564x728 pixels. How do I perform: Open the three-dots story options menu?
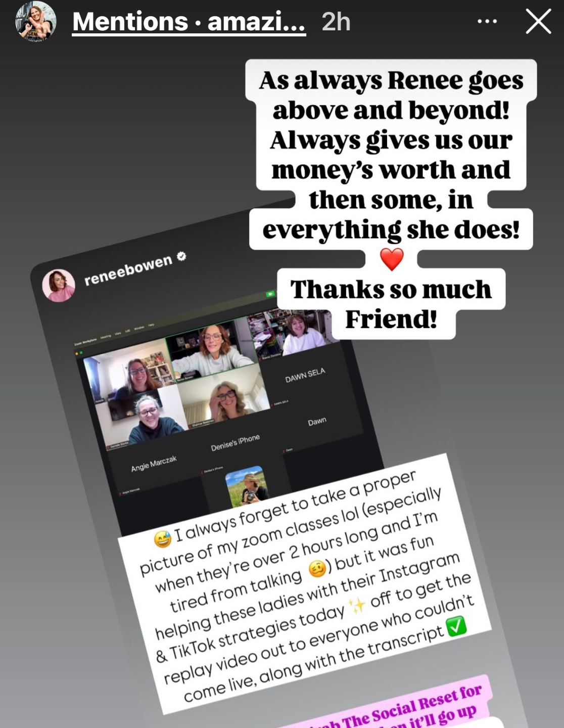(487, 21)
